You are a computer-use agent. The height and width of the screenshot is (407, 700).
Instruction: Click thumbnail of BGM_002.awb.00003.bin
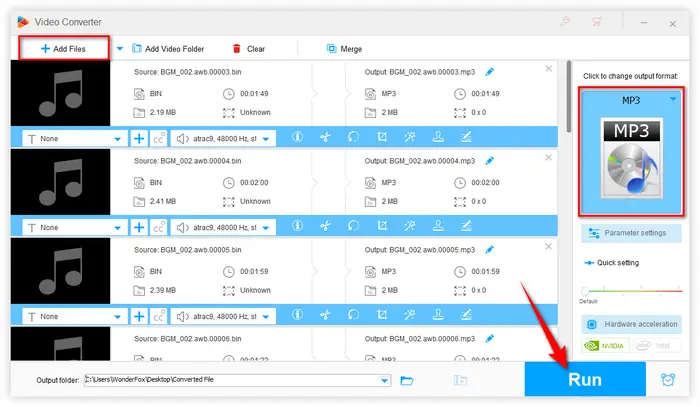[x=60, y=93]
